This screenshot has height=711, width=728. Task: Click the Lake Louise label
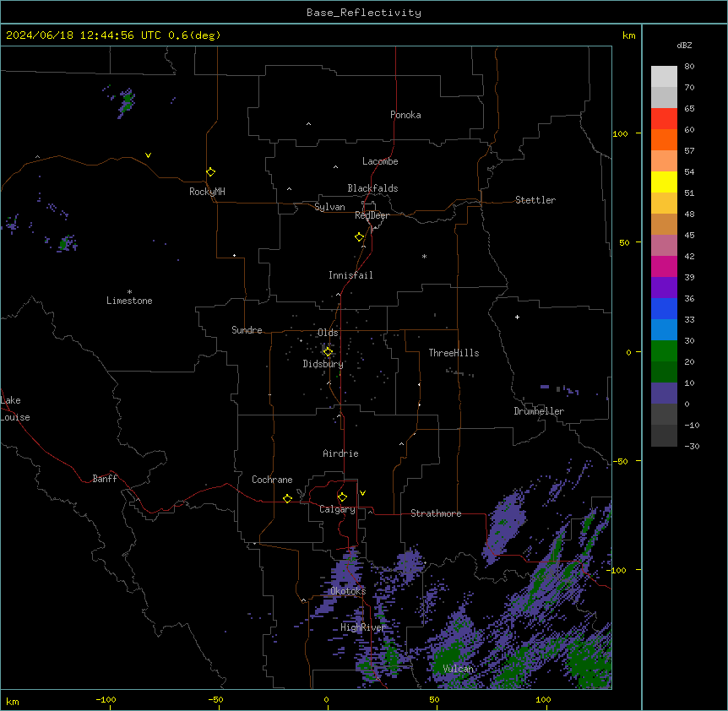coord(15,409)
